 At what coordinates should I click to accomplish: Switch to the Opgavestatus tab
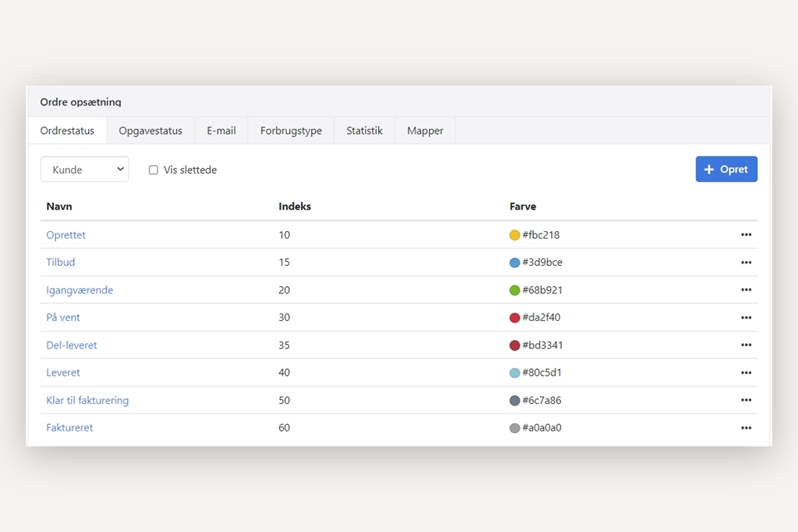click(x=150, y=131)
